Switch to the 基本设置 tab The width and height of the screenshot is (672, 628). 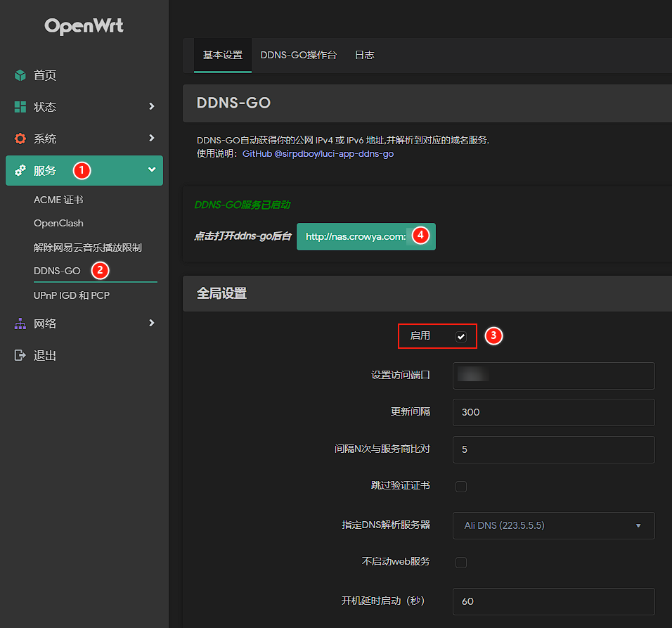tap(222, 56)
